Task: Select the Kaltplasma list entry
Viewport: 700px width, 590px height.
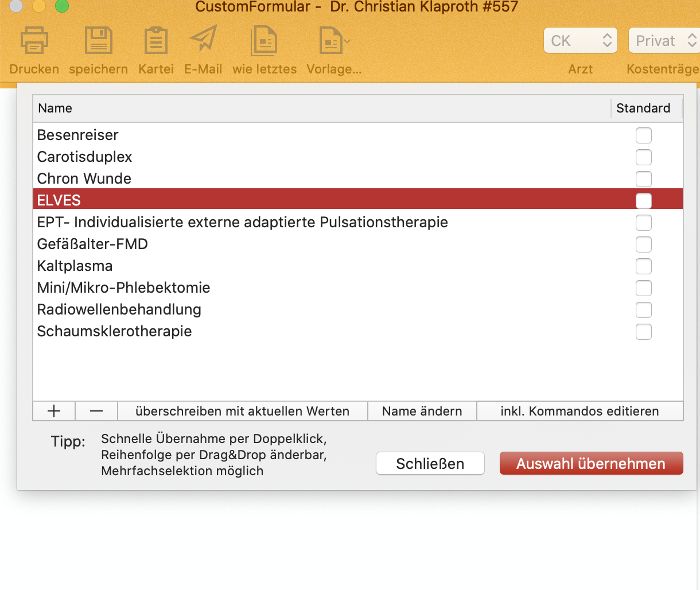Action: [358, 266]
